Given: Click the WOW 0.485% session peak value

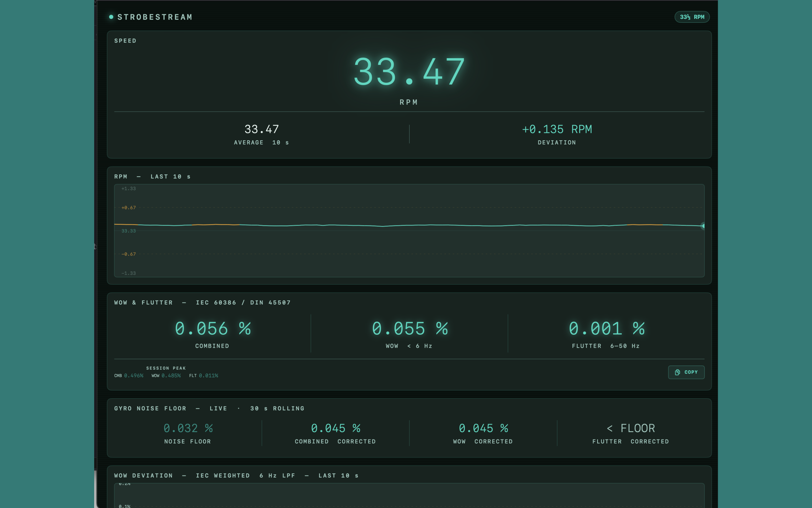Looking at the screenshot, I should tap(166, 376).
